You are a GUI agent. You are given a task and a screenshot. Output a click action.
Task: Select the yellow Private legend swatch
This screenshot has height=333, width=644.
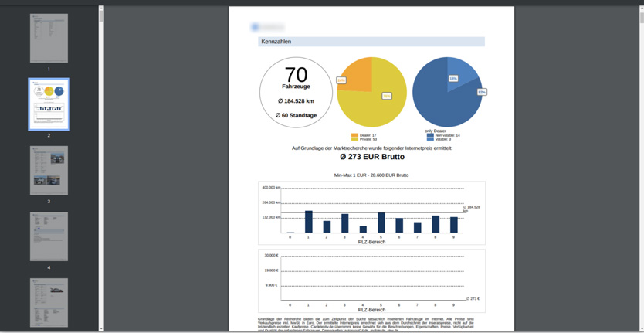355,140
